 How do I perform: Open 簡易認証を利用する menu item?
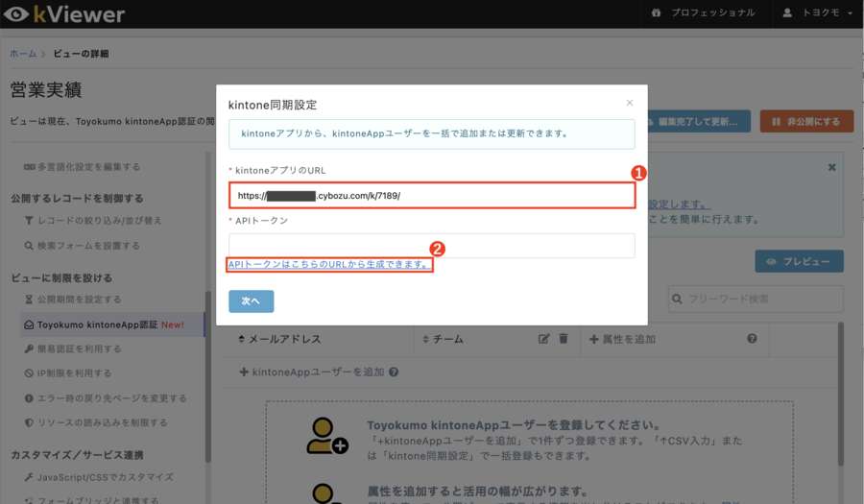pyautogui.click(x=73, y=348)
